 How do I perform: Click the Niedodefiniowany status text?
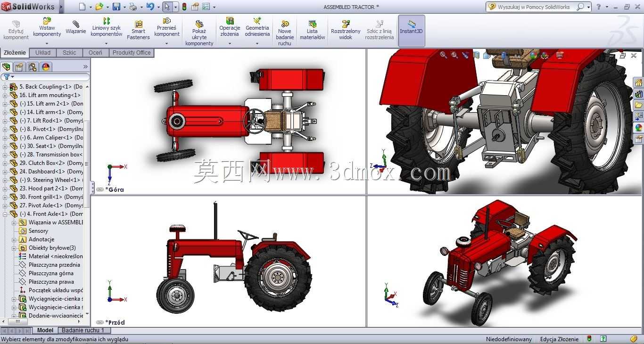click(509, 339)
